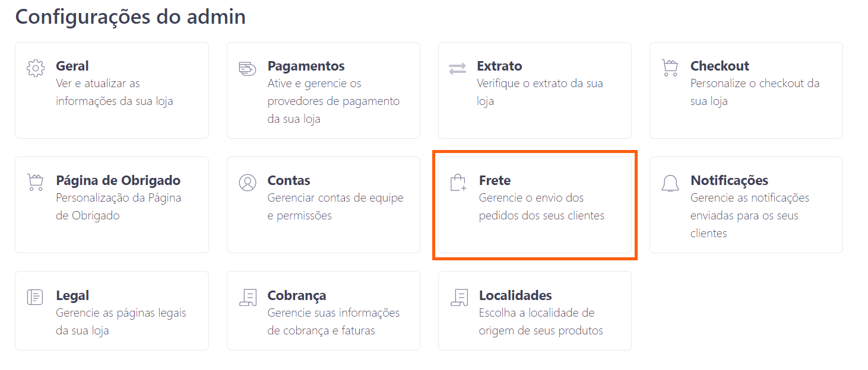Click the Localidades card description text
Image resolution: width=868 pixels, height=370 pixels.
coord(540,321)
